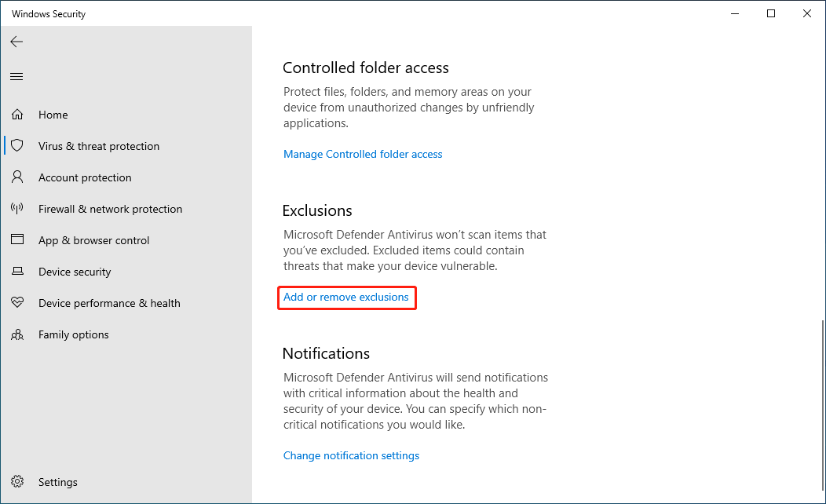Select Virus & threat protection in the sidebar
Viewport: 826px width, 504px height.
[99, 146]
